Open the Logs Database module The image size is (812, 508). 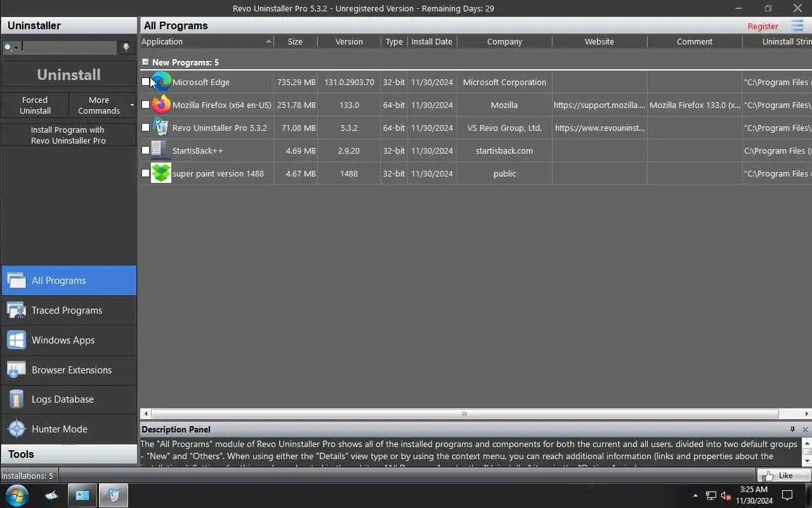[69, 399]
